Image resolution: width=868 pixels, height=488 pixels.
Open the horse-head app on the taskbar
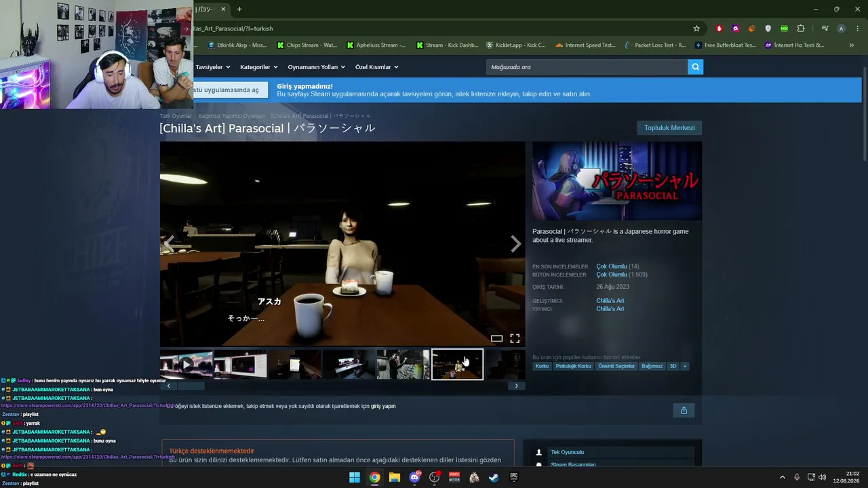point(474,477)
